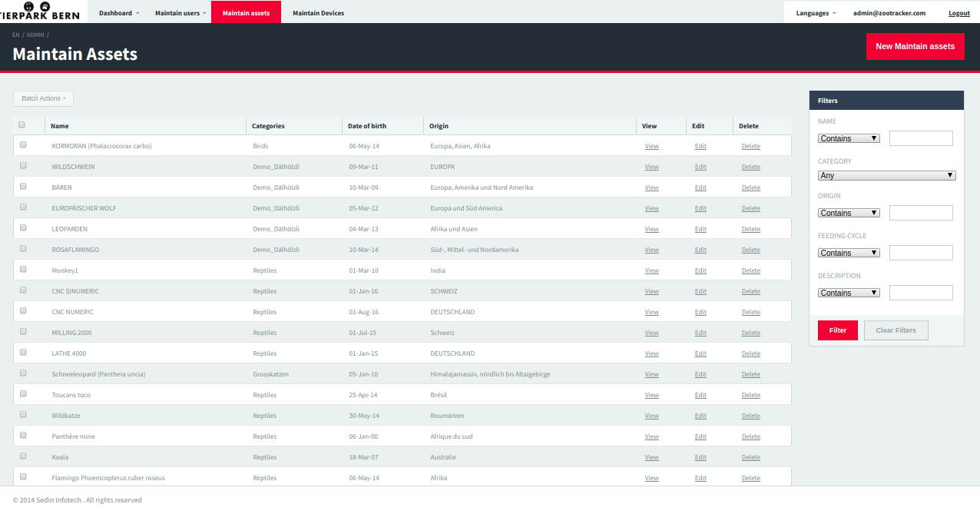Open the Batch Actions dropdown
The image size is (980, 514).
(x=43, y=98)
